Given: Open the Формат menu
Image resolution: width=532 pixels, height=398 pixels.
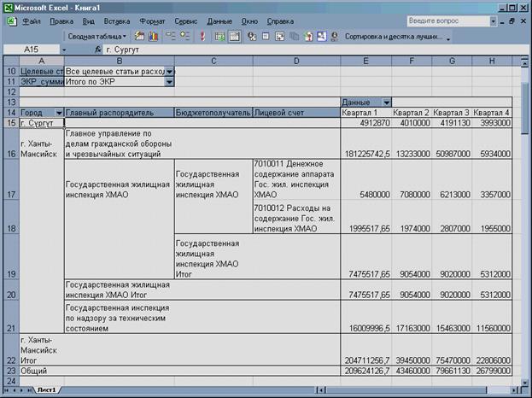Looking at the screenshot, I should (152, 21).
